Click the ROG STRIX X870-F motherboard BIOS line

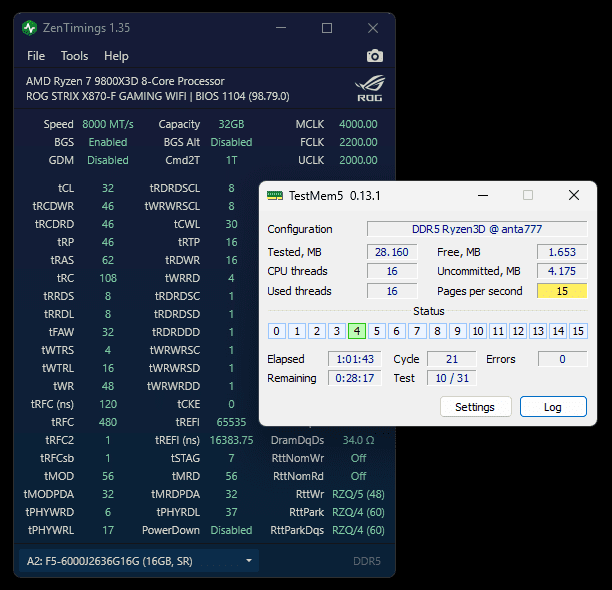coord(158,96)
